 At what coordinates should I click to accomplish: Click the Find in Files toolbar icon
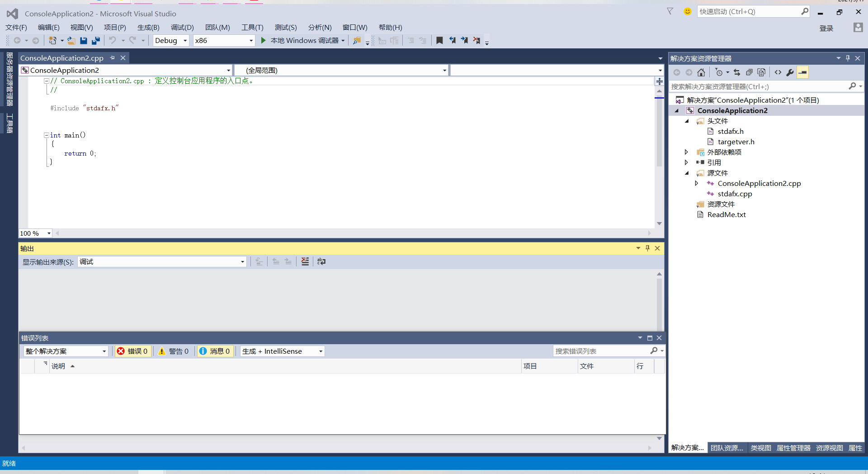click(x=357, y=41)
